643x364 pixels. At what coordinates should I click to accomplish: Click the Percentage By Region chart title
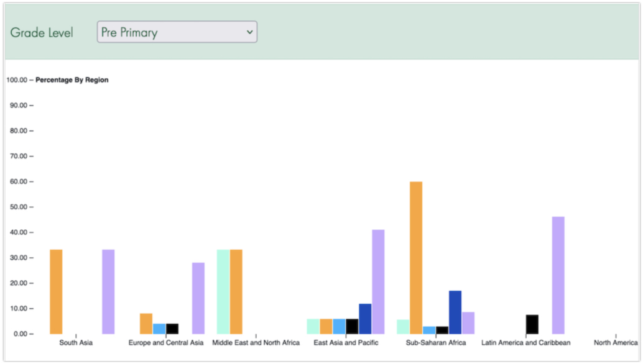[x=72, y=80]
